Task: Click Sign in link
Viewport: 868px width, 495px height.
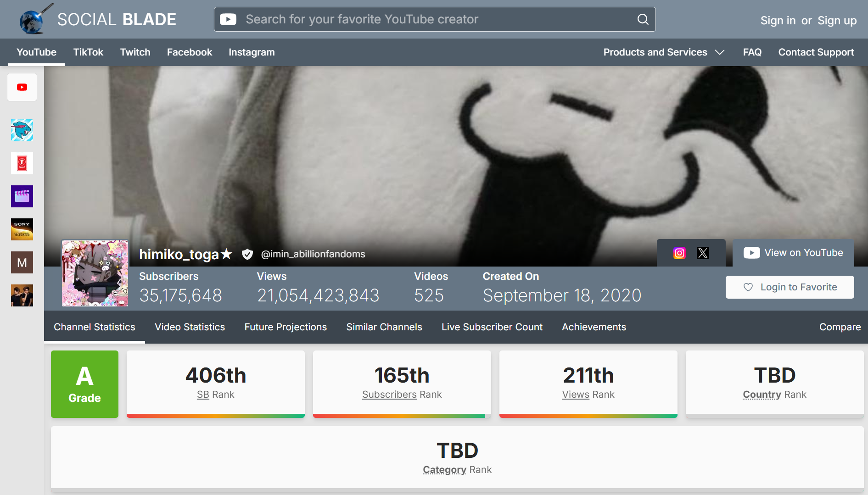Action: 778,21
